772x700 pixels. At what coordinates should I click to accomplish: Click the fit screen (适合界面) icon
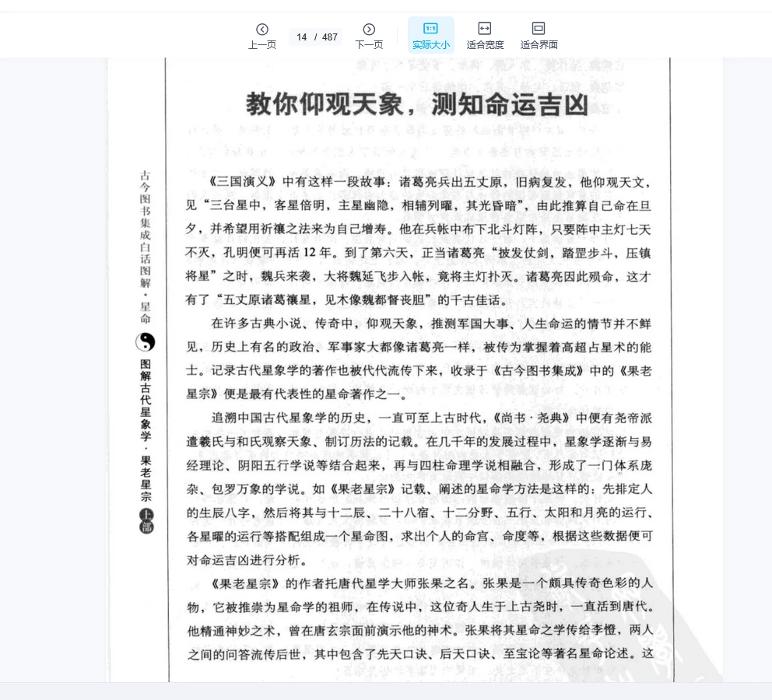point(538,27)
